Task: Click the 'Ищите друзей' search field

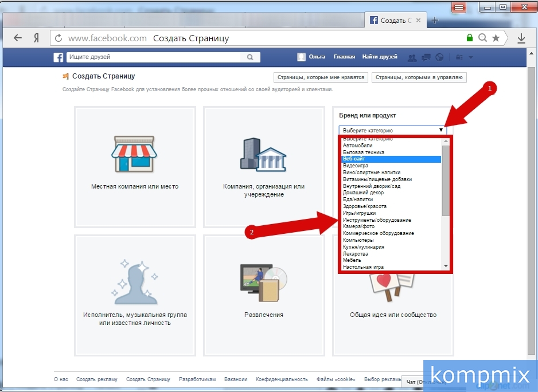Action: click(154, 57)
